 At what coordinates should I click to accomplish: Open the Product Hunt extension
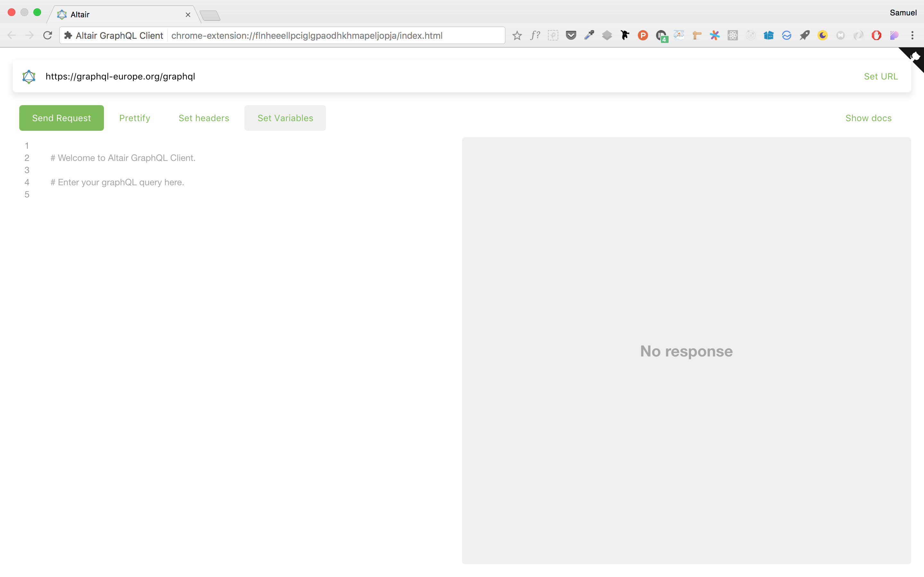[x=643, y=35]
